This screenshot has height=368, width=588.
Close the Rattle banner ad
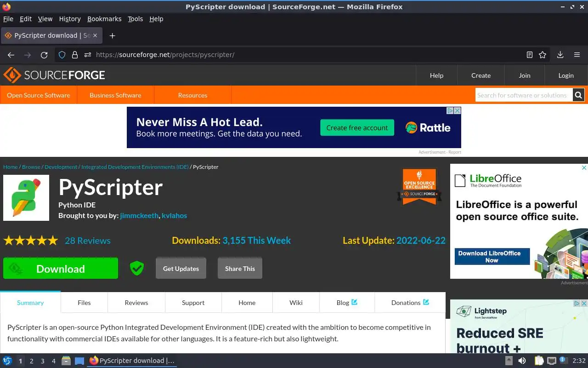pos(458,110)
